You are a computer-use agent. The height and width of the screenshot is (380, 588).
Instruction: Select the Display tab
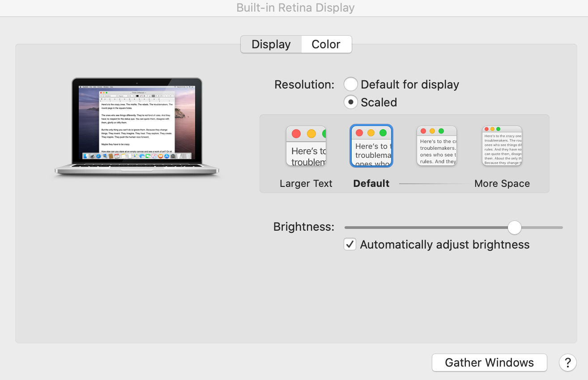pyautogui.click(x=271, y=44)
